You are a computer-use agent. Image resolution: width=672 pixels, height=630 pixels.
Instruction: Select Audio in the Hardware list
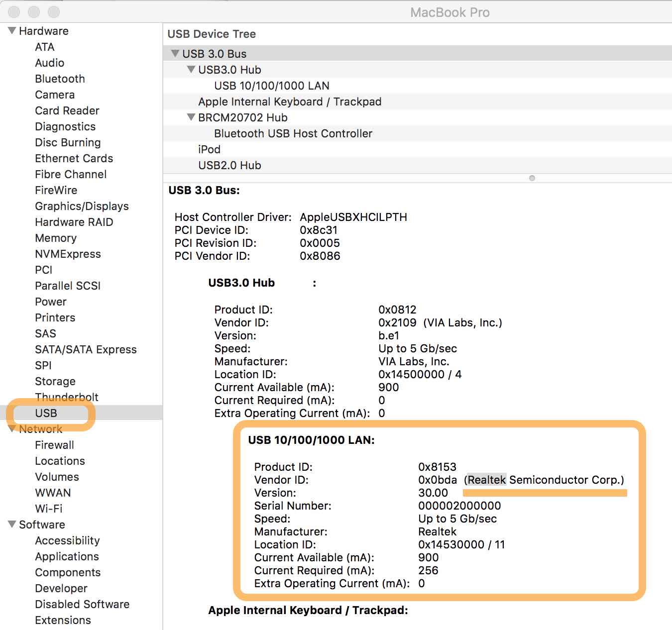[x=49, y=63]
